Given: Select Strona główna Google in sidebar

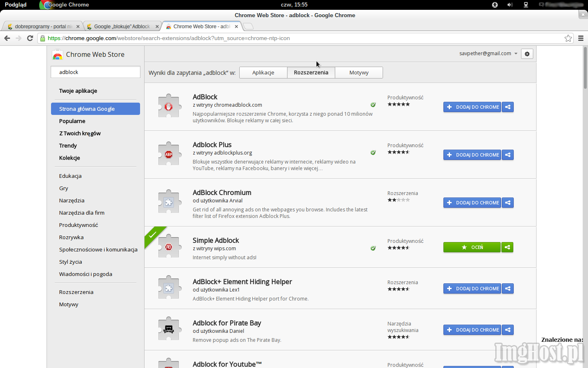Looking at the screenshot, I should 96,109.
